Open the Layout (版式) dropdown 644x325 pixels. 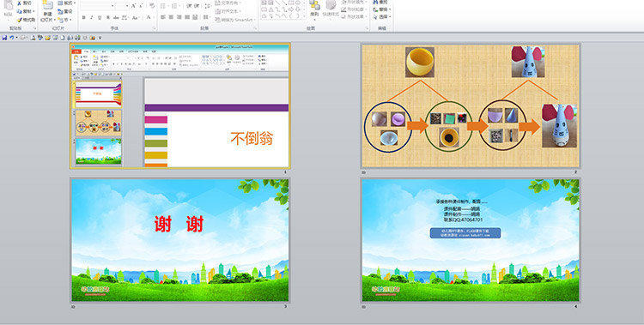[x=66, y=3]
